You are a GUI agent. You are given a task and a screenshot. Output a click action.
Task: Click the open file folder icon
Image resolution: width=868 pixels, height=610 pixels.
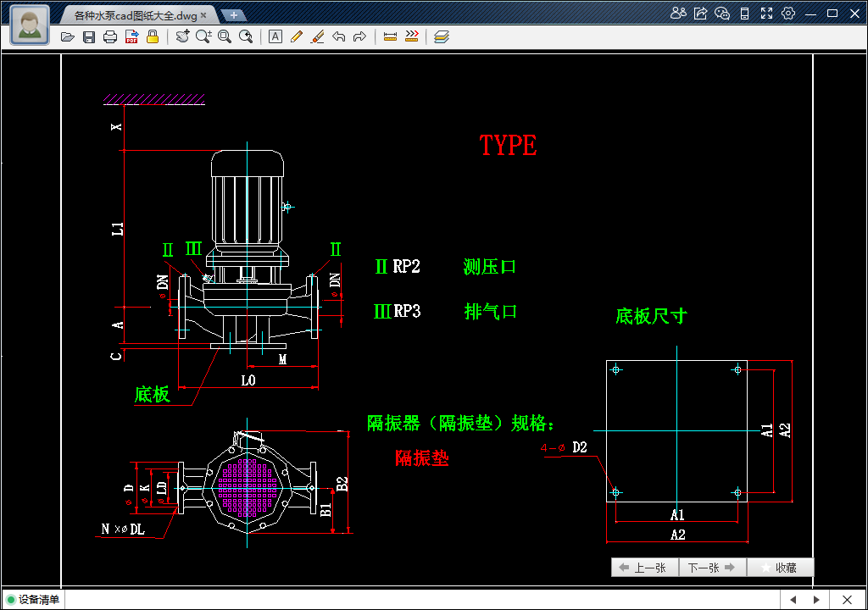click(68, 36)
